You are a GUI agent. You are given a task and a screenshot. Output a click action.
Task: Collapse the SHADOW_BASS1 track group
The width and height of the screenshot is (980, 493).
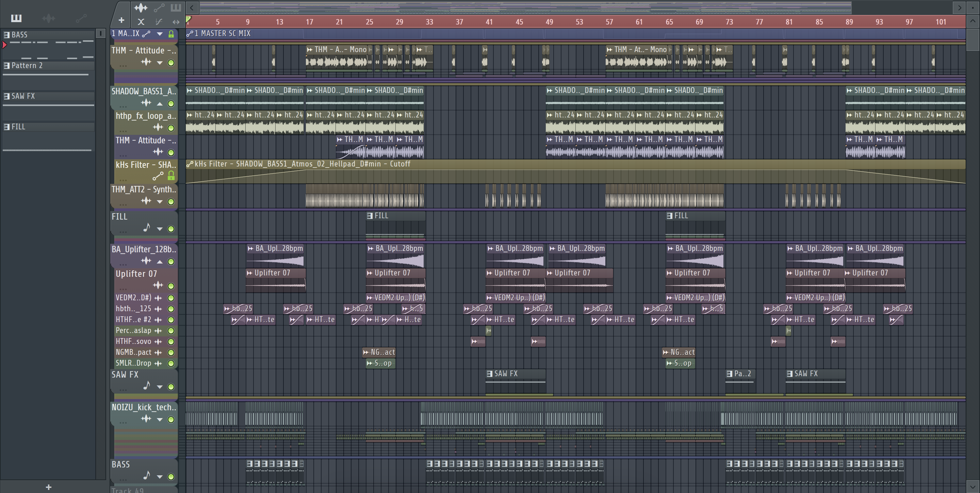[x=160, y=104]
